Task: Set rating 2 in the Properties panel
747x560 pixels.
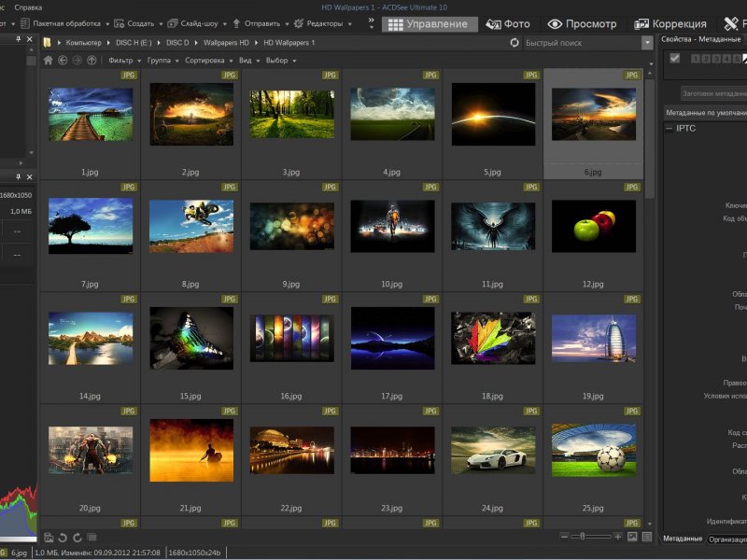Action: [x=706, y=59]
